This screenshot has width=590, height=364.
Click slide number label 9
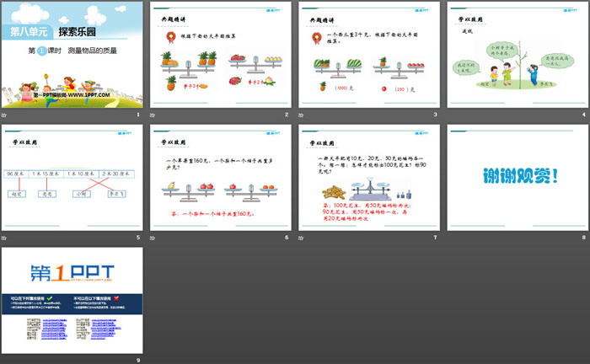(138, 361)
